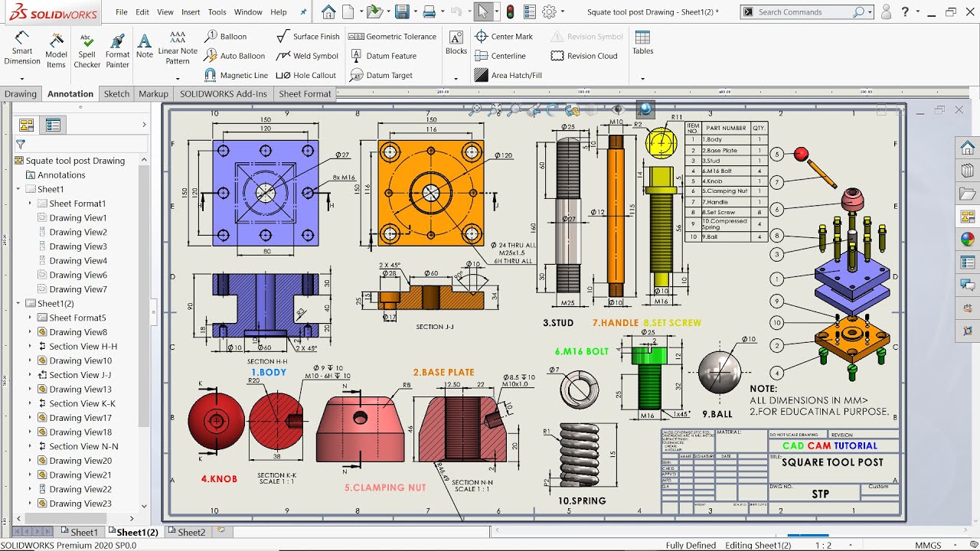Expand Section View H-H node
This screenshot has width=980, height=551.
(31, 347)
